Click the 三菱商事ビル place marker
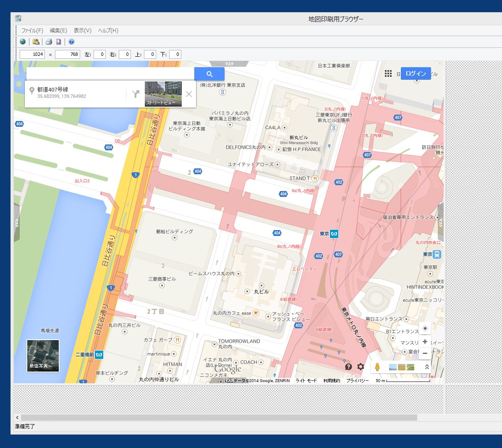Viewport: 502px width, 448px height. click(162, 286)
